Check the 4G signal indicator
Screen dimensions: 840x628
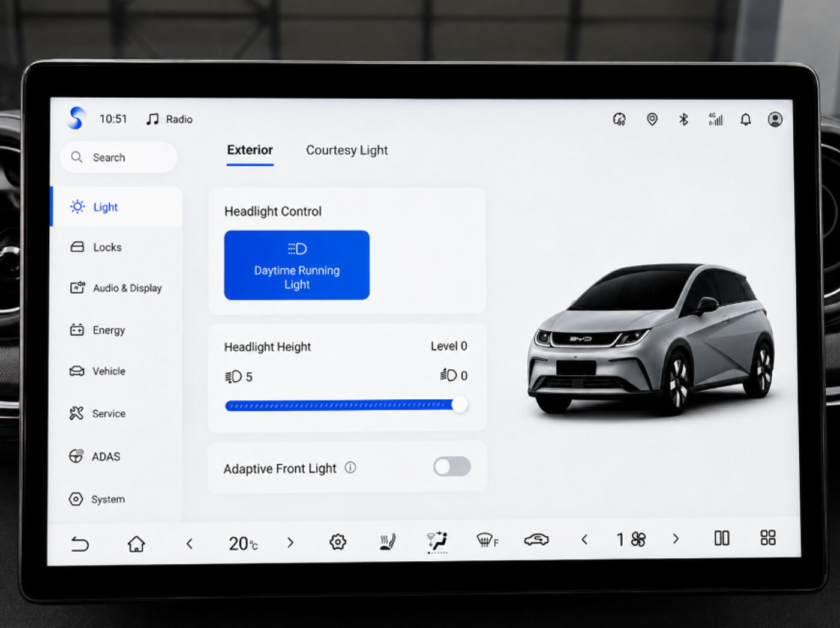coord(715,119)
